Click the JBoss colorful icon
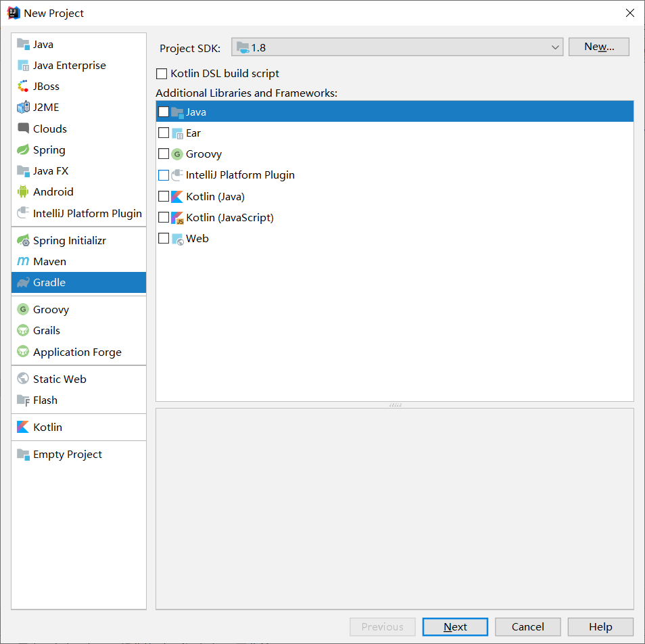This screenshot has width=645, height=644. click(x=23, y=87)
